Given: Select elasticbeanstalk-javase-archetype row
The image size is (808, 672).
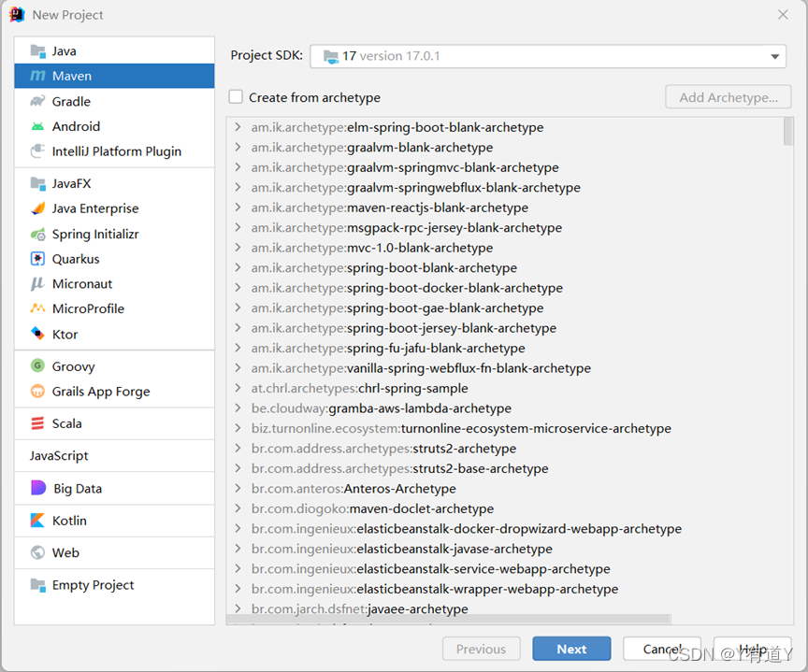Looking at the screenshot, I should (x=505, y=549).
